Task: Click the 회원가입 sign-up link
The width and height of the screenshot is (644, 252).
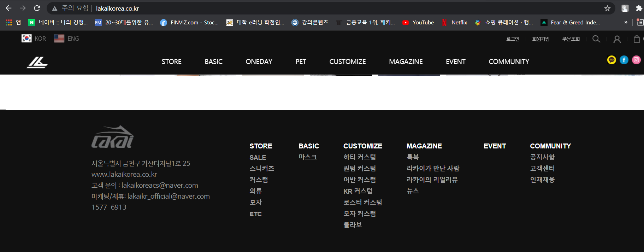Action: click(541, 39)
